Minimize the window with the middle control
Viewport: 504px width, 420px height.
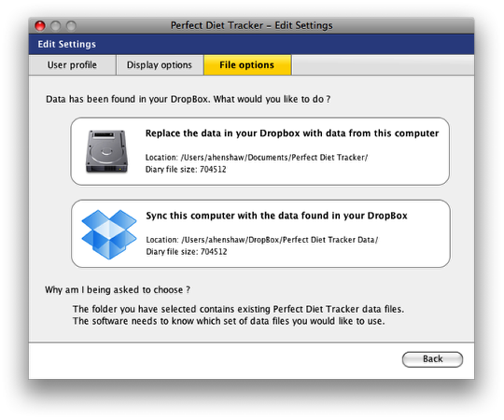pos(56,26)
